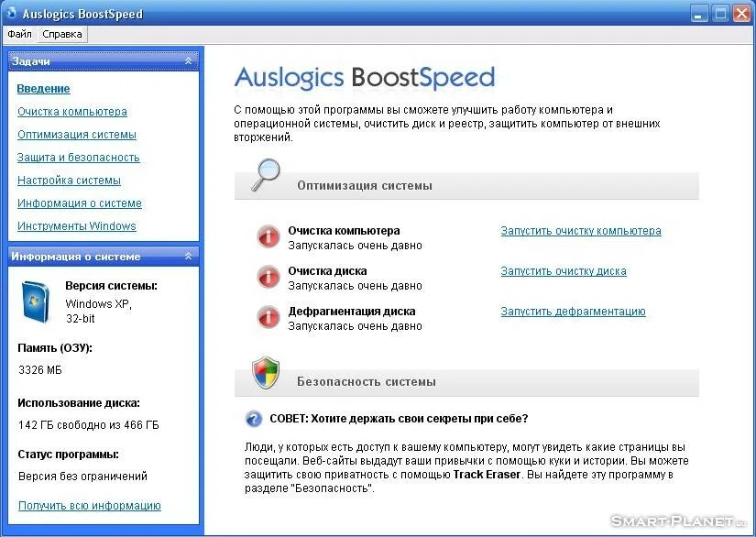756x537 pixels.
Task: Click the 'Windows XP,' version text
Action: click(98, 304)
